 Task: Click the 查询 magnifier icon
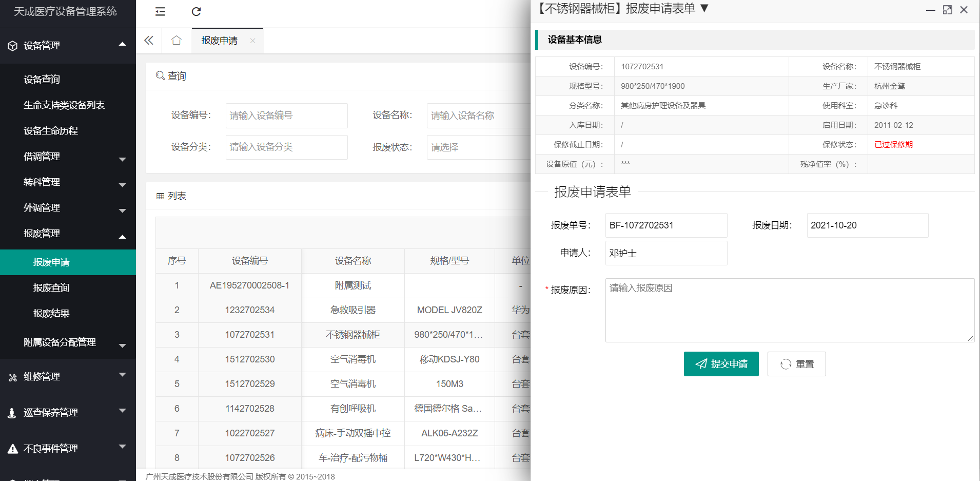(x=160, y=75)
